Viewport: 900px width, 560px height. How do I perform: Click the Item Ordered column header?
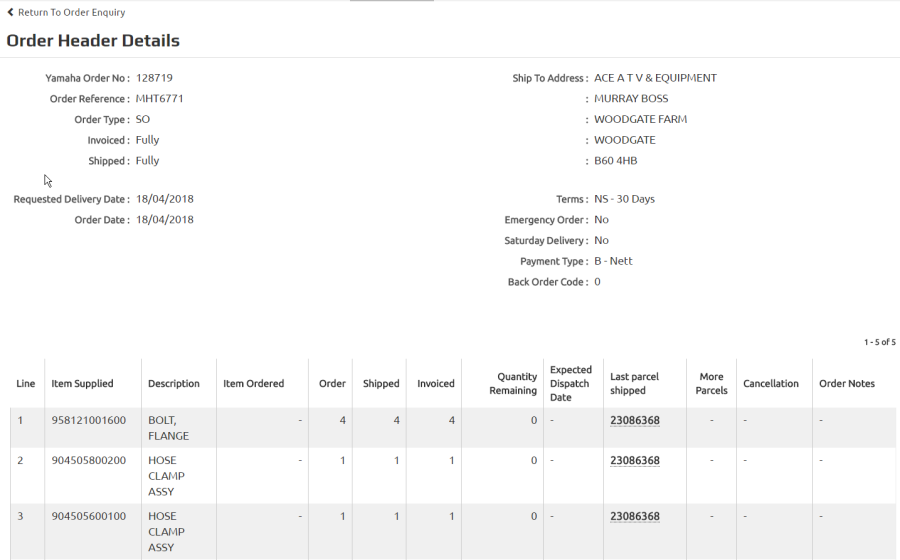pos(254,383)
